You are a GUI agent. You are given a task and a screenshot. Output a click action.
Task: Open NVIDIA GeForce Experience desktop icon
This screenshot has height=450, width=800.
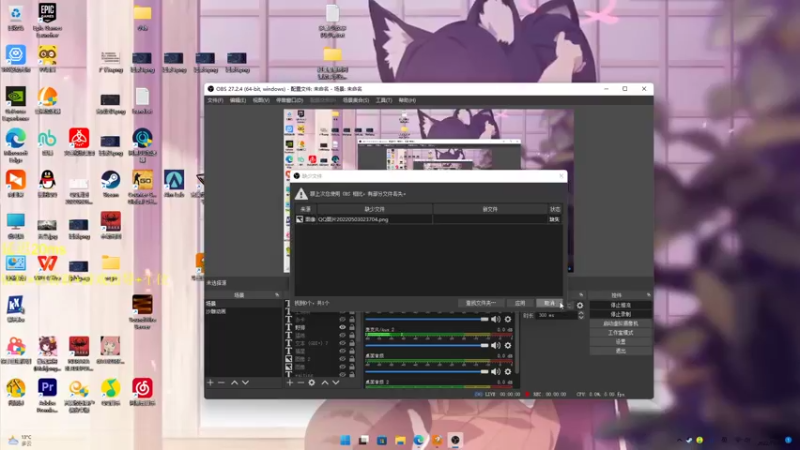click(16, 104)
